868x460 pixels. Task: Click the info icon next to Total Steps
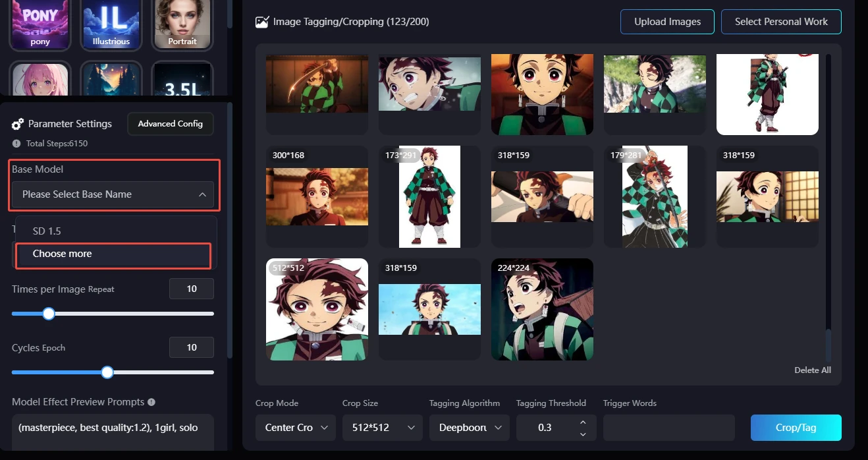[x=16, y=143]
